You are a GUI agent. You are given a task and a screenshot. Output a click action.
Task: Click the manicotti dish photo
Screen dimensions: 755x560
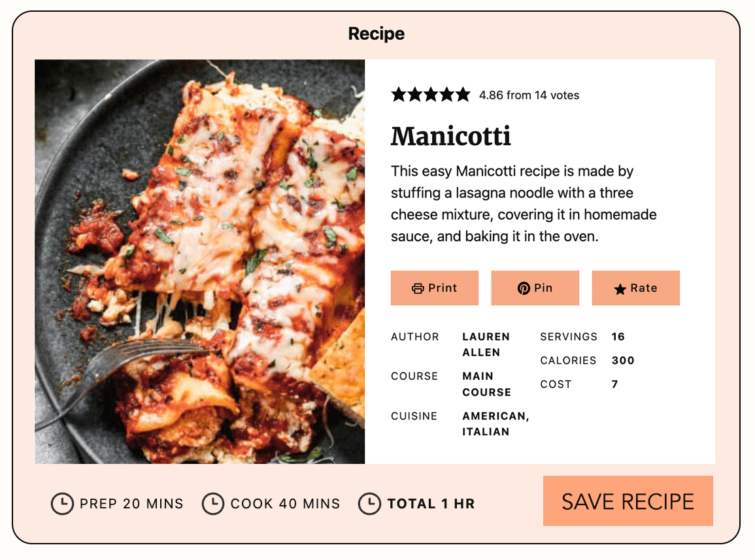199,261
